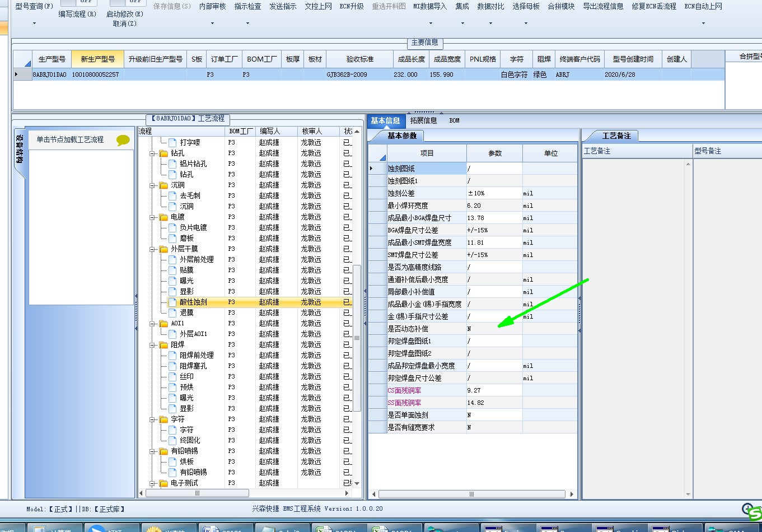
Task: Click the 蚀刻公差 value field ±10%
Action: coord(494,193)
